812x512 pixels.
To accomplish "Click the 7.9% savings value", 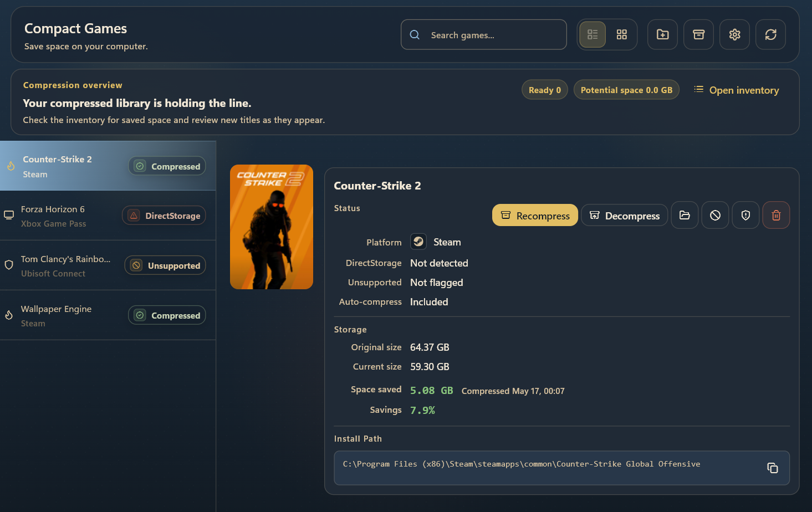I will coord(422,410).
